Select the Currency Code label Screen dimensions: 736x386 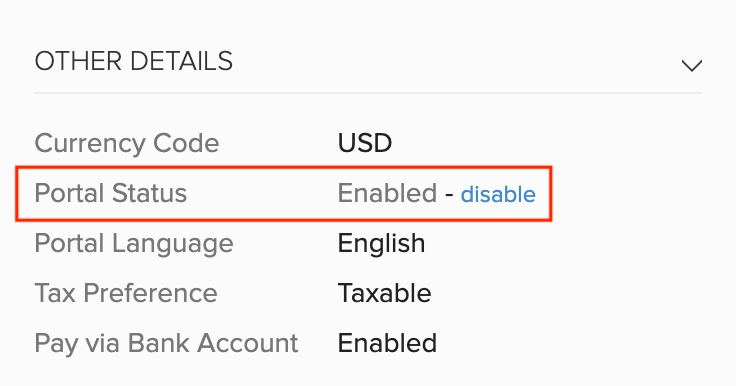click(127, 143)
